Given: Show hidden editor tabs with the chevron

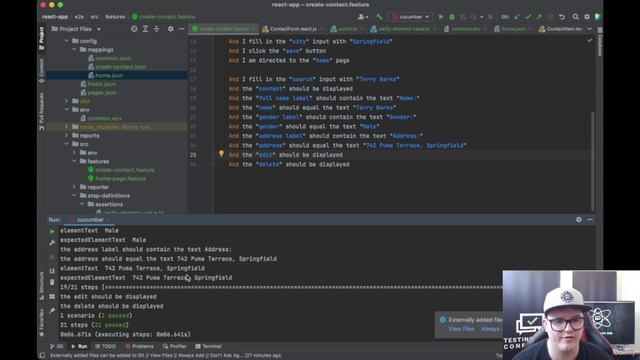Looking at the screenshot, I should (x=589, y=29).
